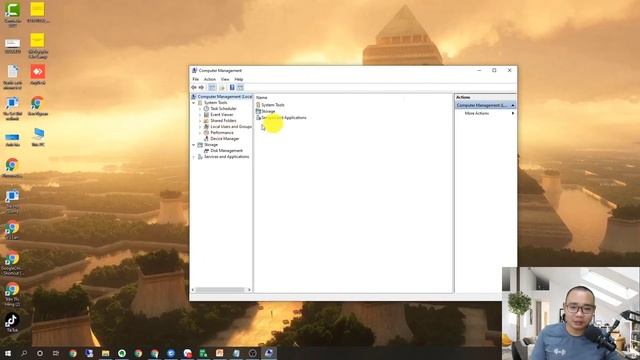640x360 pixels.
Task: Select the red AnyDesk desktop icon
Action: click(x=38, y=75)
